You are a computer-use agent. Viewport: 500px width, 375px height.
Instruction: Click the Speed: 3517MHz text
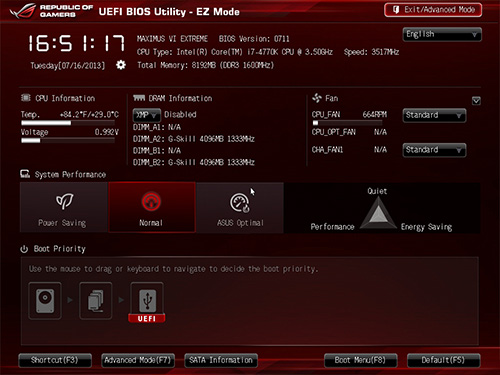click(372, 52)
